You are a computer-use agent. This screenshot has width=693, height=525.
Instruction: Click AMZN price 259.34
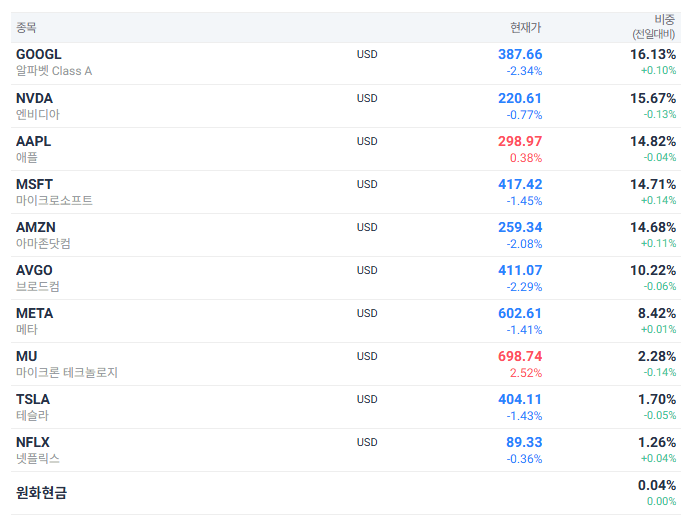click(520, 227)
